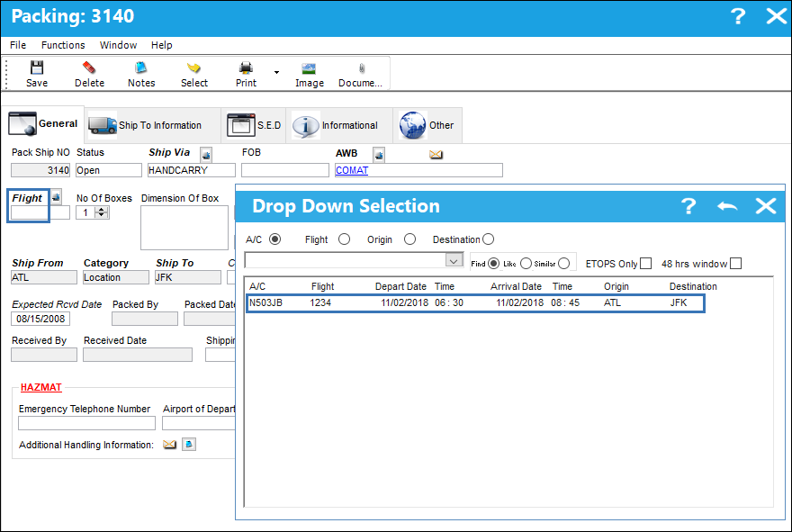Click the Origin column header
This screenshot has width=792, height=532.
pos(616,286)
